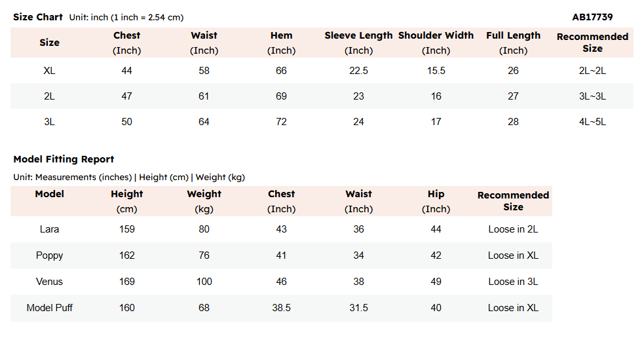Select the XL size row label
The image size is (644, 338).
point(49,71)
